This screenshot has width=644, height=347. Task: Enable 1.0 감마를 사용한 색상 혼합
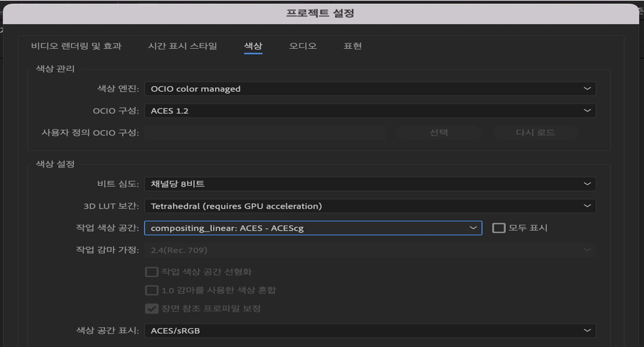[152, 290]
